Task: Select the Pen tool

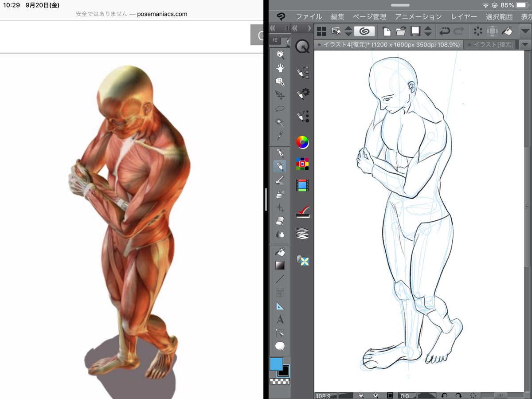Action: point(280,153)
